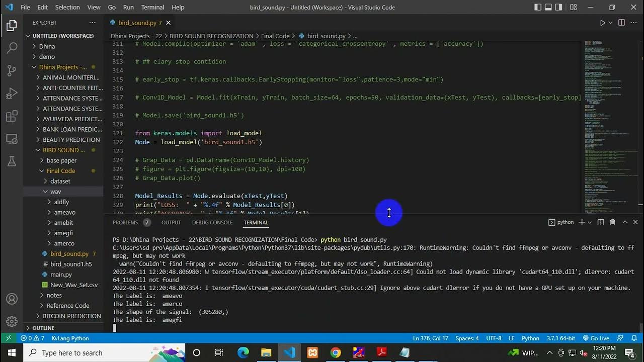The image size is (644, 362).
Task: Open the Extensions view
Action: [12, 117]
